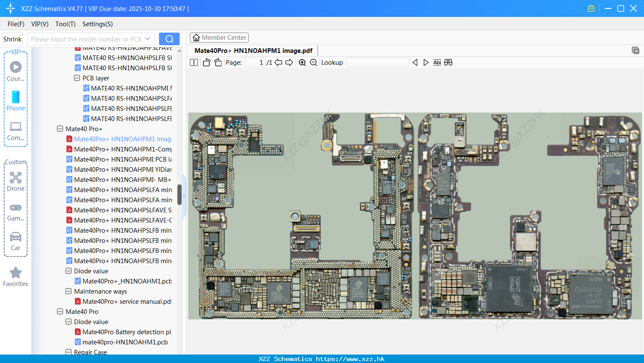Open Mate40Pro+ HN1NOAHPM1-Comp PDF file
The image size is (644, 363).
pyautogui.click(x=119, y=149)
